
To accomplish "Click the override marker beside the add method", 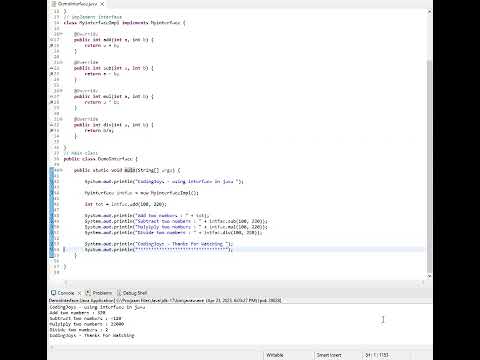I will [51, 40].
